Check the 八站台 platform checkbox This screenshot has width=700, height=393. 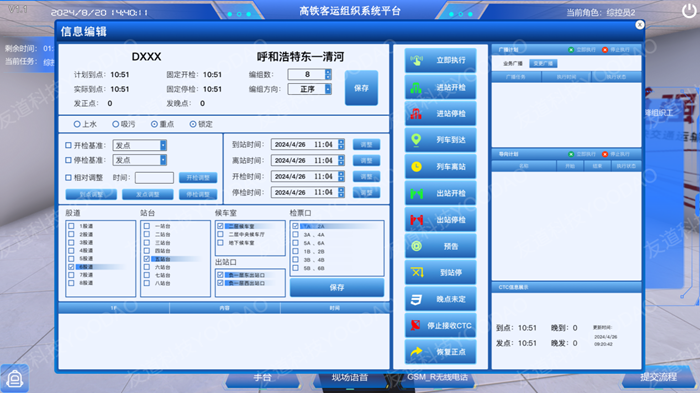[147, 283]
